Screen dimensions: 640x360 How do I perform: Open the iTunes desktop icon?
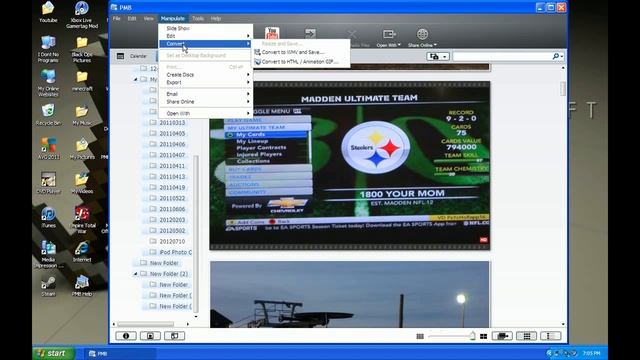coord(48,217)
